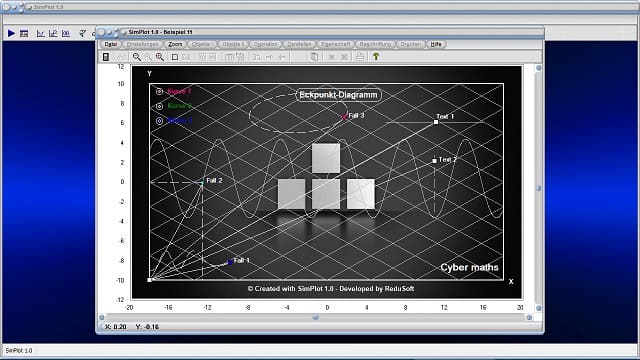Click the greyed icon right of square frame
The image size is (640, 360).
(x=186, y=57)
